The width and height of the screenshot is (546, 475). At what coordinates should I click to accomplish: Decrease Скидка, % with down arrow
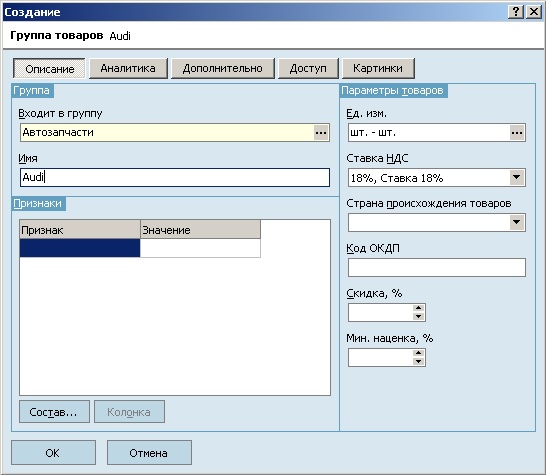pyautogui.click(x=418, y=317)
